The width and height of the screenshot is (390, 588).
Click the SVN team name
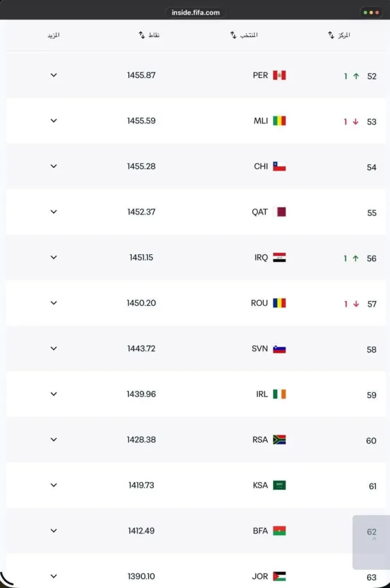coord(260,349)
